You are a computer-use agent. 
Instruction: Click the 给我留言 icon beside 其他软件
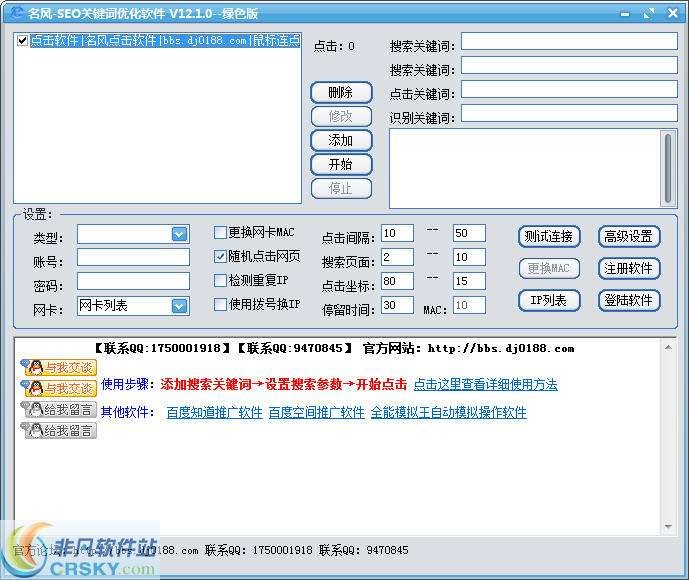(58, 410)
